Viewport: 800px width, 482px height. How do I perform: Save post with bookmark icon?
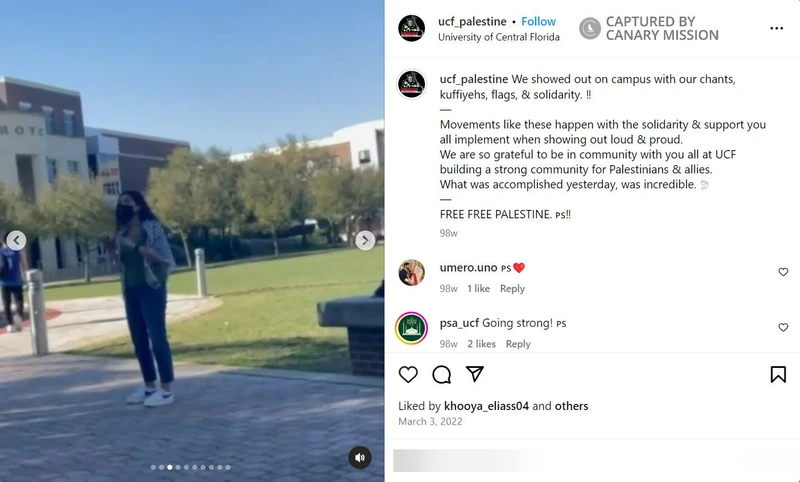point(778,374)
